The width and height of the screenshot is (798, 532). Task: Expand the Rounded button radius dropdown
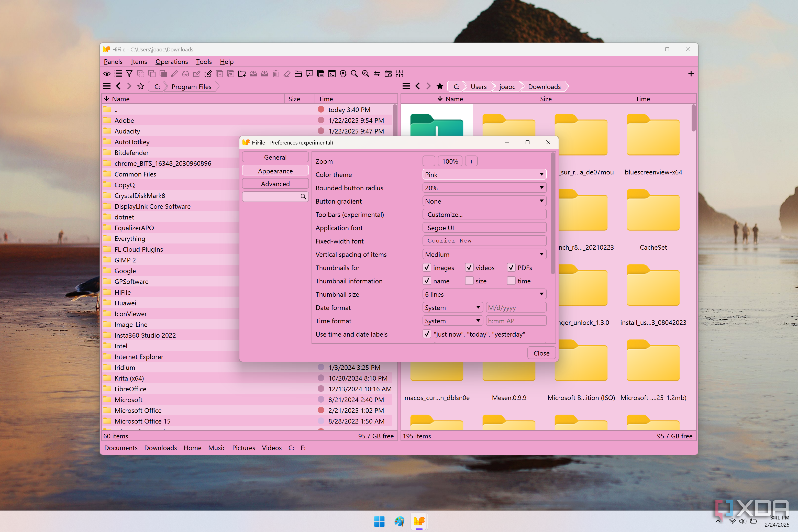point(484,188)
